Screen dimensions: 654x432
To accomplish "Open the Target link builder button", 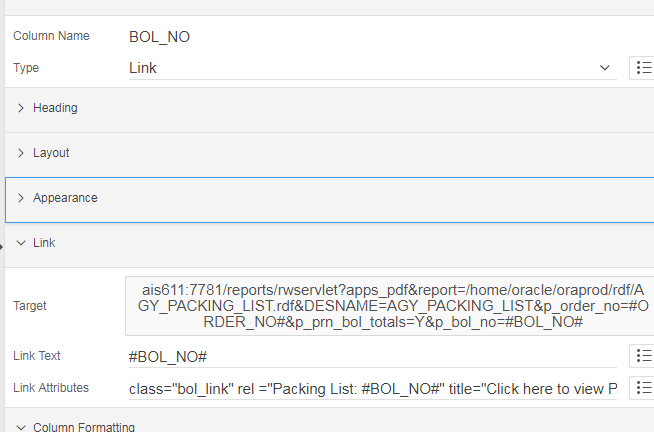I will (x=388, y=305).
